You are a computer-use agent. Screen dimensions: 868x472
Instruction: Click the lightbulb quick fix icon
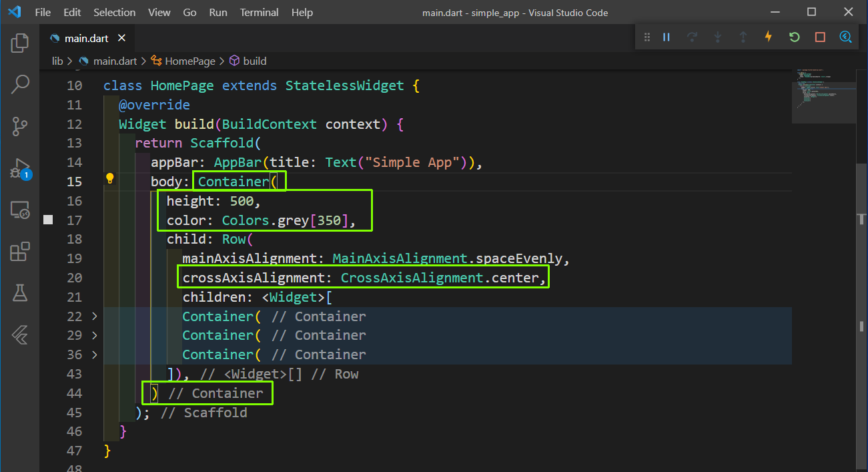110,178
